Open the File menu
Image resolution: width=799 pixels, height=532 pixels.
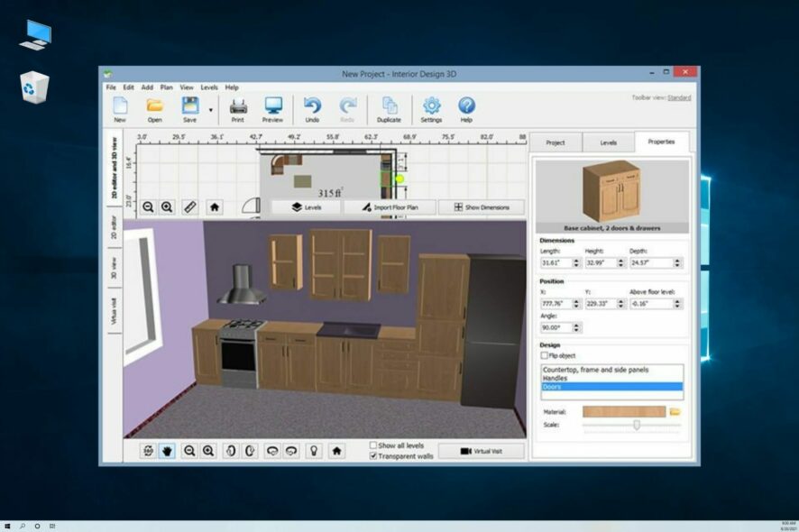tap(111, 87)
